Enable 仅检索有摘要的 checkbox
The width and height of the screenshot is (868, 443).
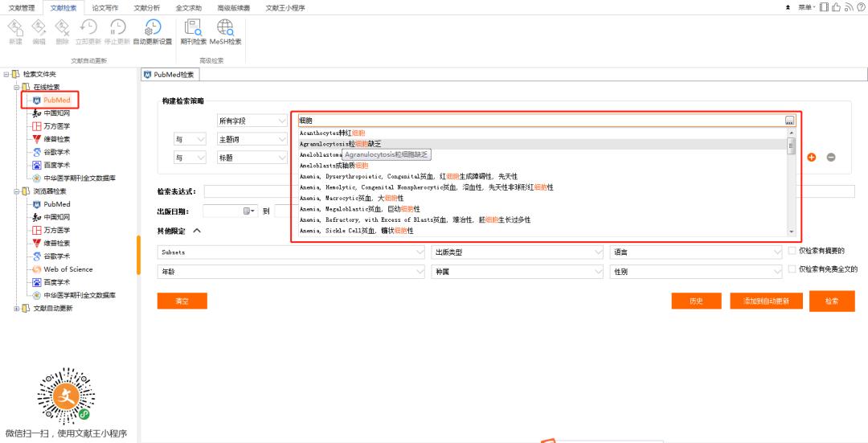pyautogui.click(x=792, y=251)
